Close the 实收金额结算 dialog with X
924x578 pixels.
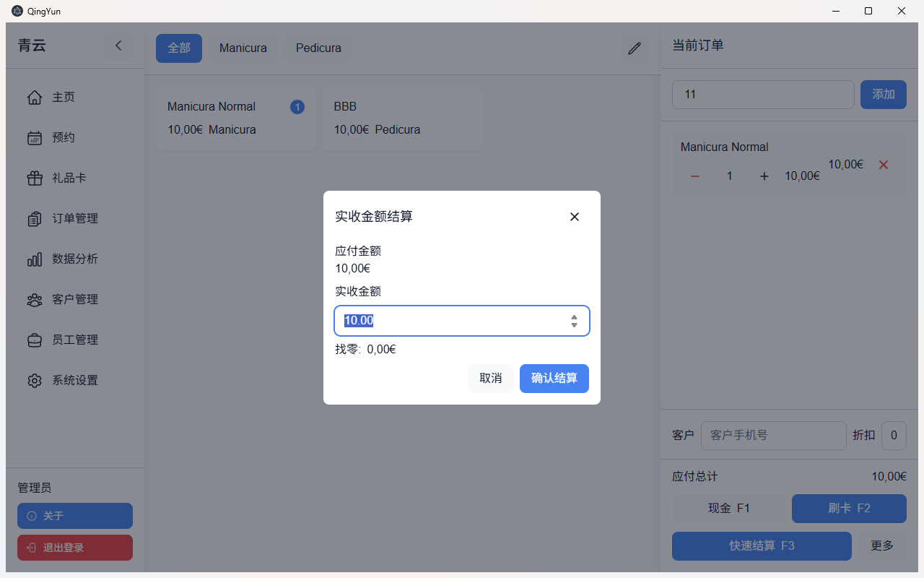click(575, 217)
